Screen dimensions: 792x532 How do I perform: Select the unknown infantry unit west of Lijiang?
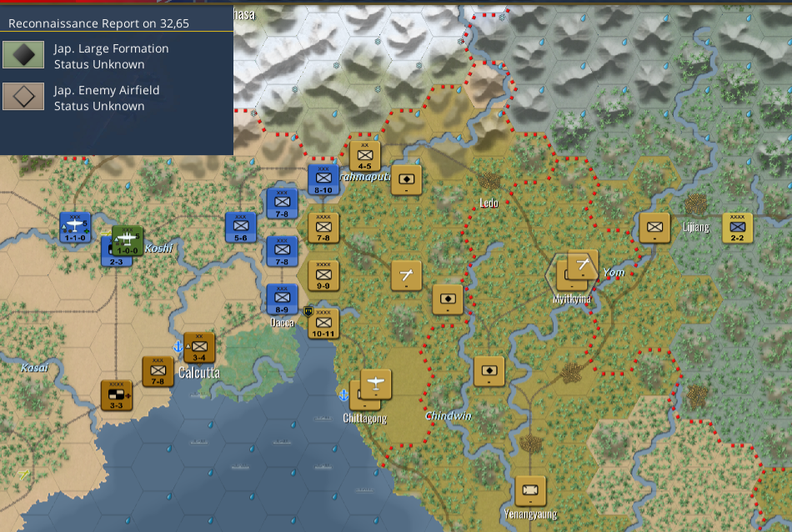(654, 228)
